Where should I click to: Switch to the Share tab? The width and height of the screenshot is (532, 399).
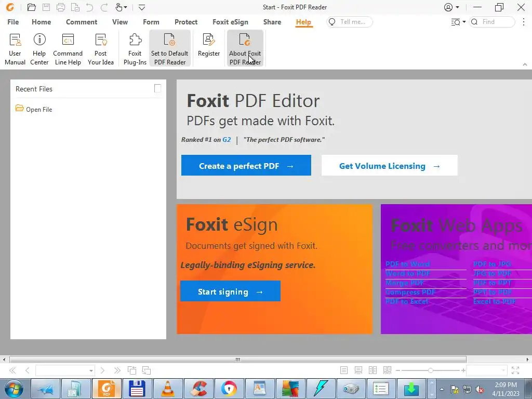(272, 22)
